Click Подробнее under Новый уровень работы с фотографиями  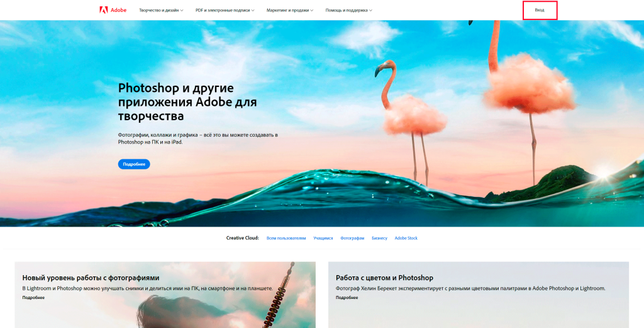[33, 298]
